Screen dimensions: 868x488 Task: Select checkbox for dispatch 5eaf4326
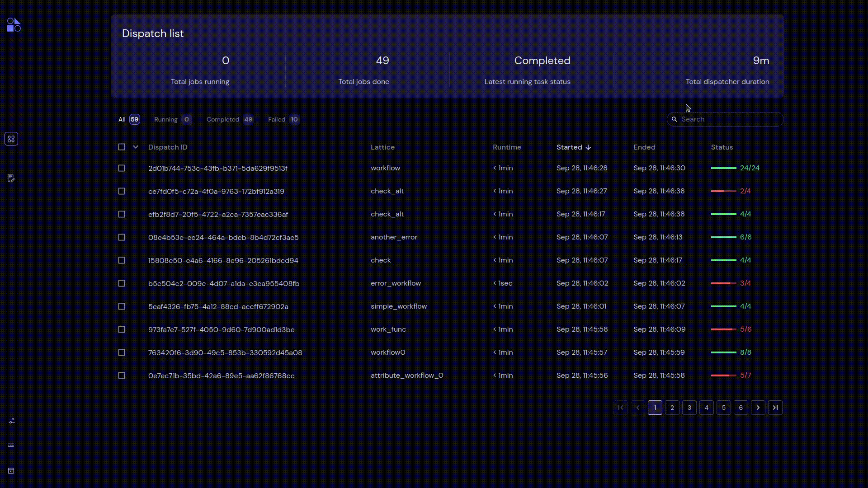tap(122, 306)
